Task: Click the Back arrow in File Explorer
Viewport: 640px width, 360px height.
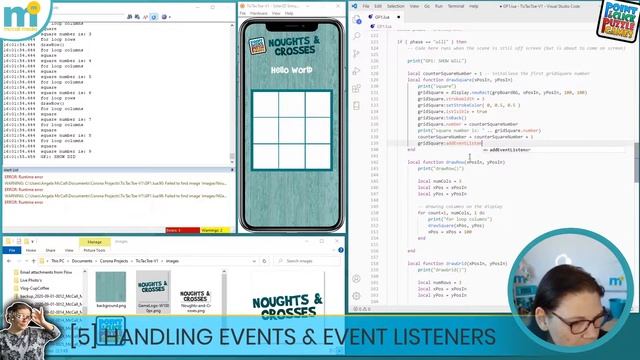Action: [9, 261]
